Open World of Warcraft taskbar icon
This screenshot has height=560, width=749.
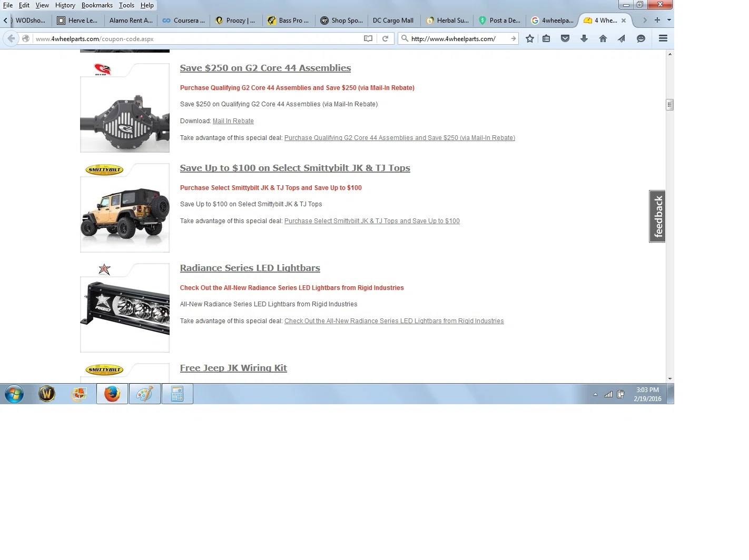click(x=47, y=394)
